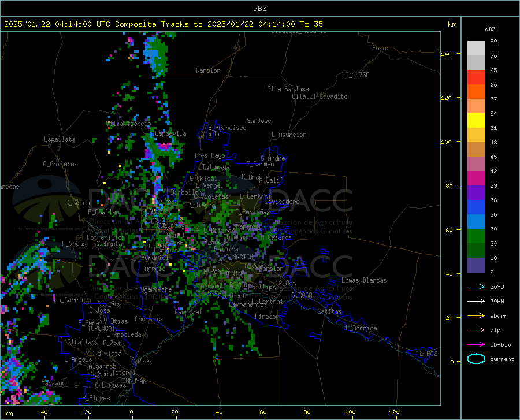Click the 'dBZ' heading above the color scale
This screenshot has height=420, width=520.
coord(490,29)
